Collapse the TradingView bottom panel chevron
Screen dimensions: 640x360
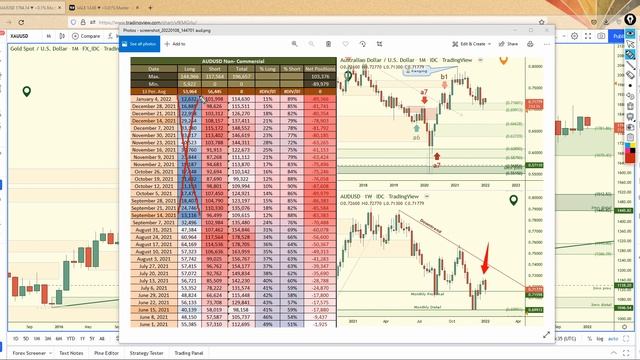click(x=613, y=353)
